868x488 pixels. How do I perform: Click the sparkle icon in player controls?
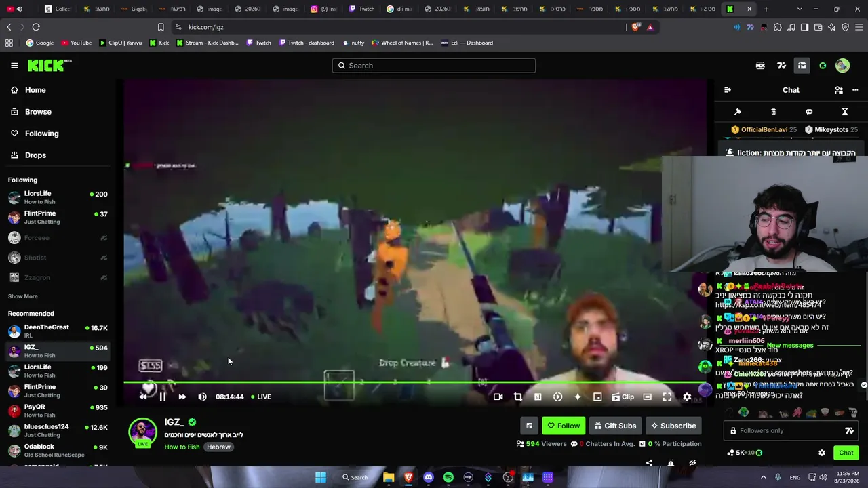pos(578,396)
